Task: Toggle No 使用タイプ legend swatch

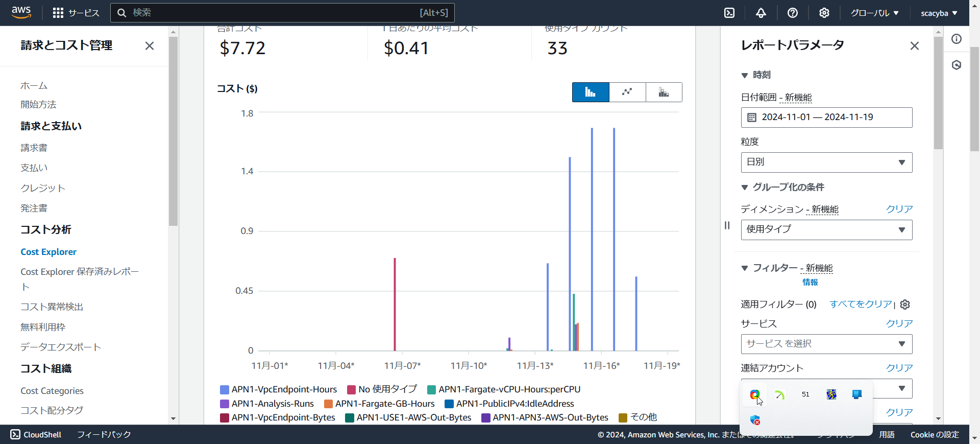Action: tap(351, 390)
